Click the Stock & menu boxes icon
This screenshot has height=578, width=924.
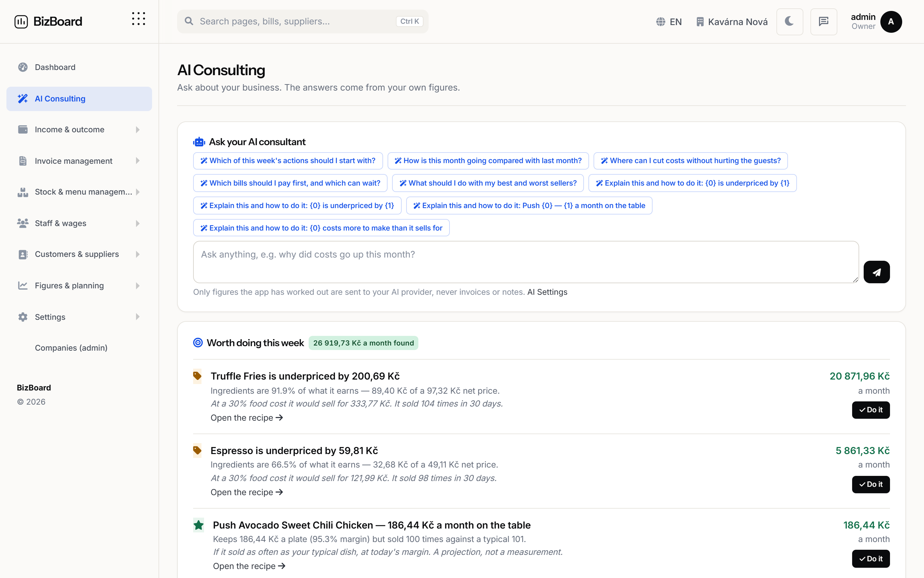point(22,192)
